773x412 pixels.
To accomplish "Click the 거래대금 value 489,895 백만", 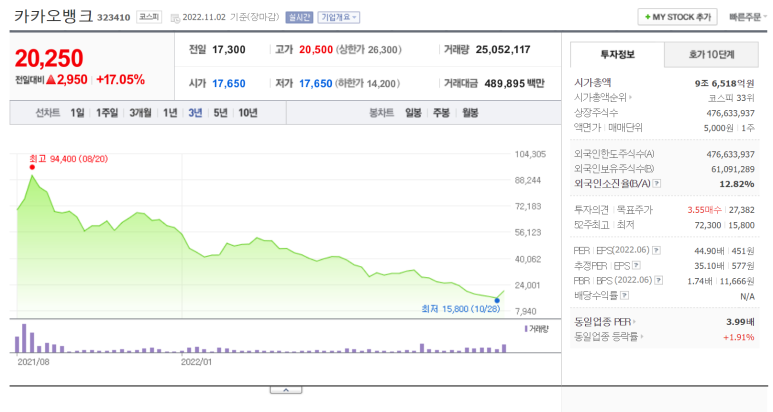I will click(514, 84).
